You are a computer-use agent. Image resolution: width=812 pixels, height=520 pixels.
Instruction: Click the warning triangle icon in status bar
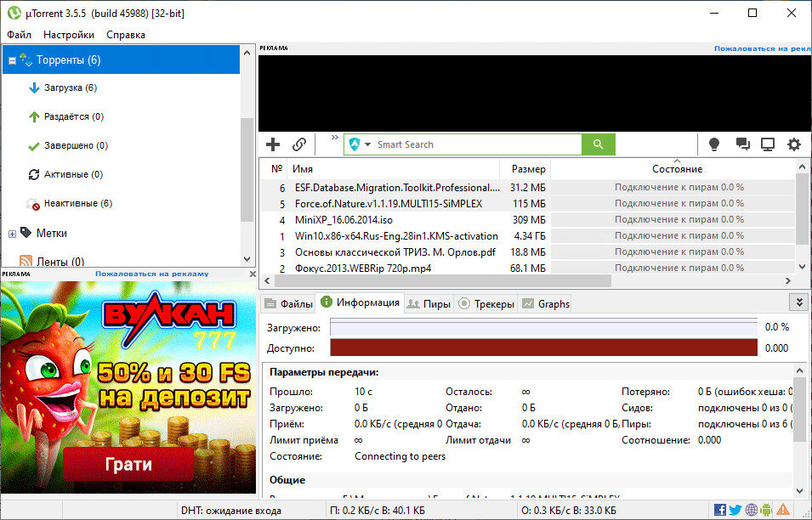[x=783, y=510]
